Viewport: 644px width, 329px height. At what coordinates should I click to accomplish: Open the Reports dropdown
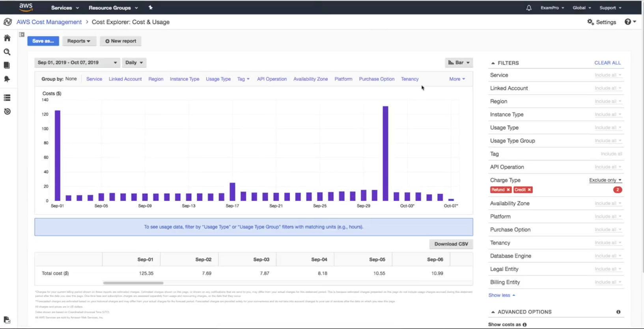pyautogui.click(x=79, y=41)
